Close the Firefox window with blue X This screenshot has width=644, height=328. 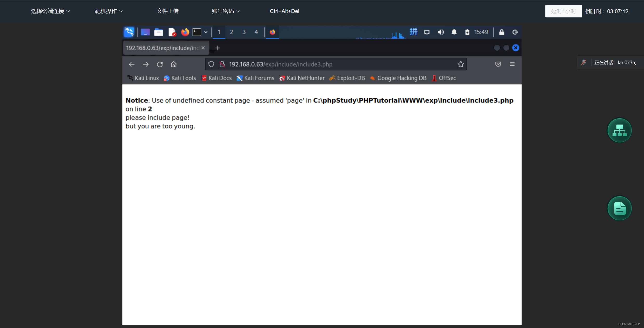click(516, 48)
